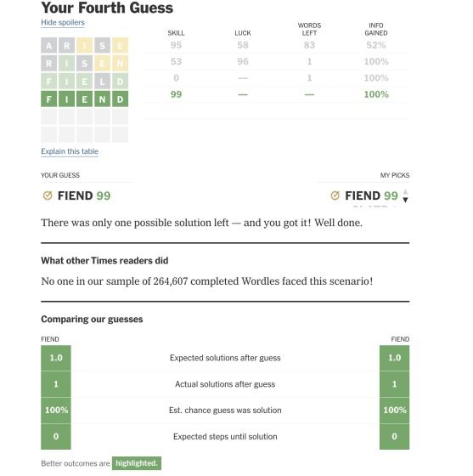Click the left green 100% chance cell
This screenshot has width=473, height=476.
point(56,410)
